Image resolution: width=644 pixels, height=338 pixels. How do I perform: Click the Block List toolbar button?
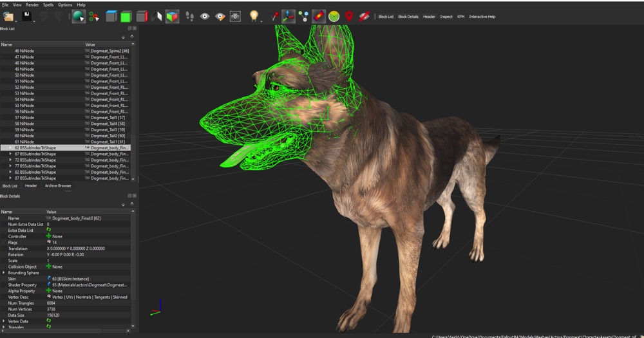(x=386, y=17)
